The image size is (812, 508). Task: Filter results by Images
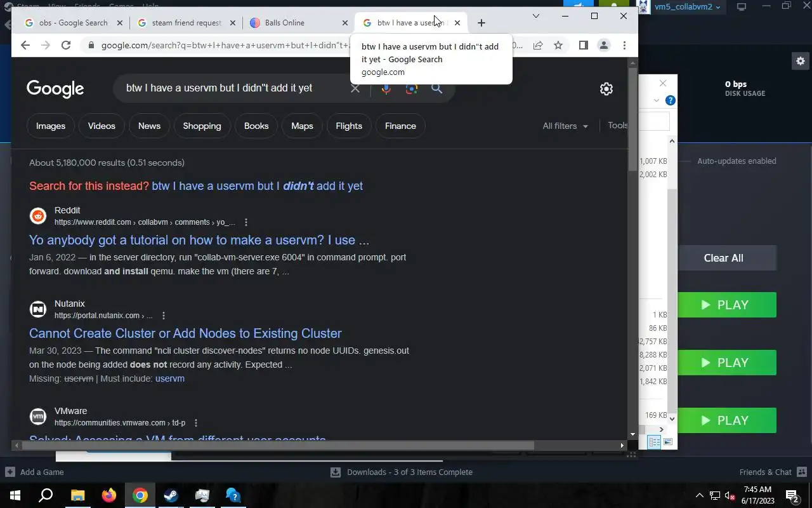(51, 126)
